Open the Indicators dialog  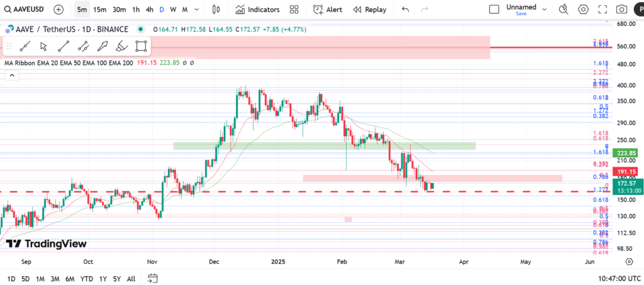[258, 9]
